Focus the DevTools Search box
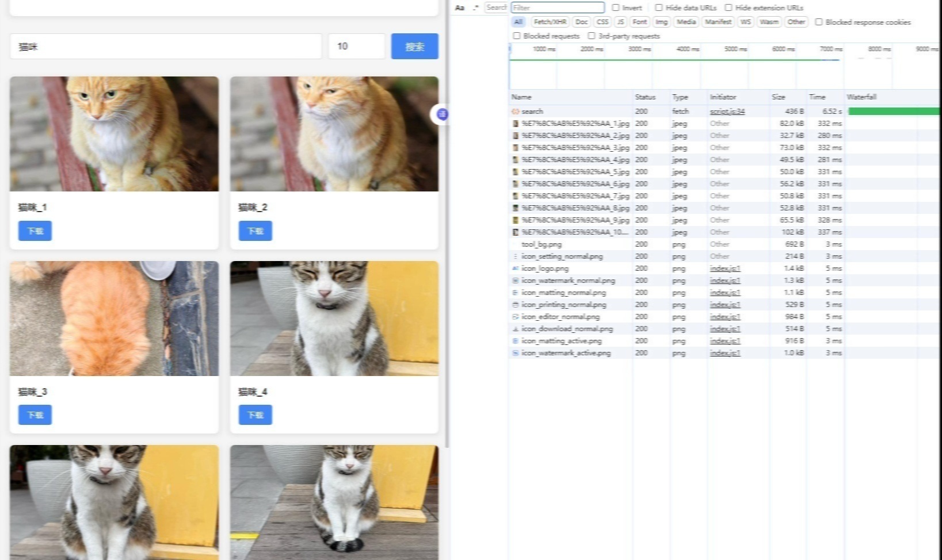 point(496,7)
